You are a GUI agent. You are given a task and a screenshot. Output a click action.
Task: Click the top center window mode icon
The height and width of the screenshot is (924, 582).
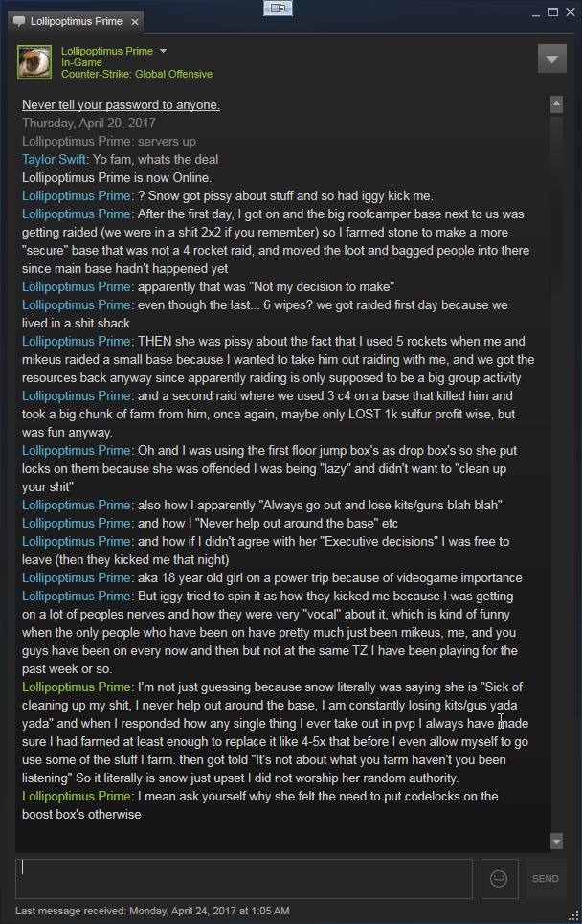278,8
